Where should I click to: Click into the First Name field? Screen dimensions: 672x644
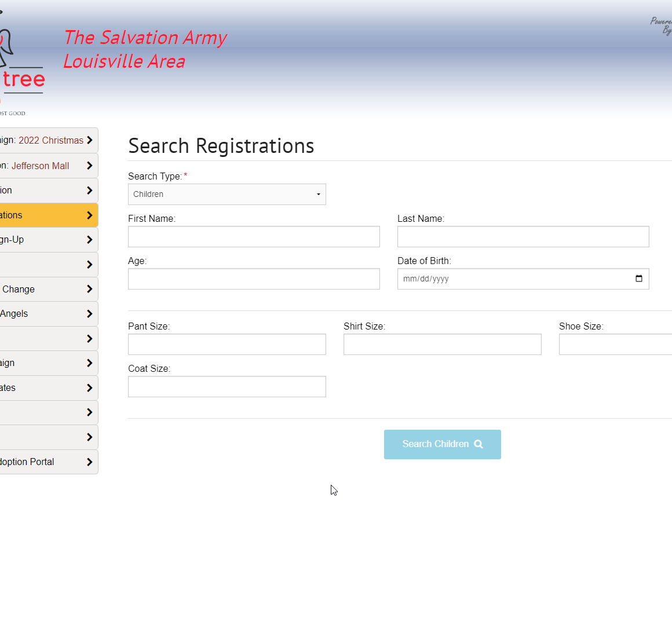254,237
